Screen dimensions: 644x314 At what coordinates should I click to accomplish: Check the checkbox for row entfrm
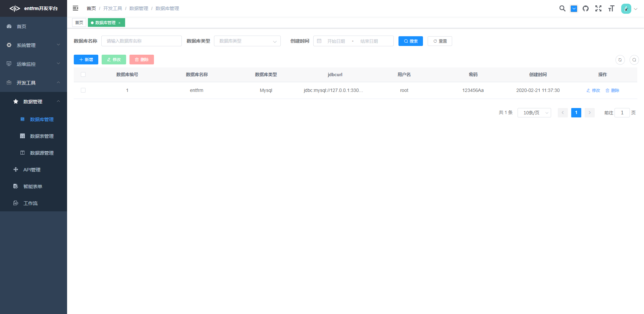(83, 90)
